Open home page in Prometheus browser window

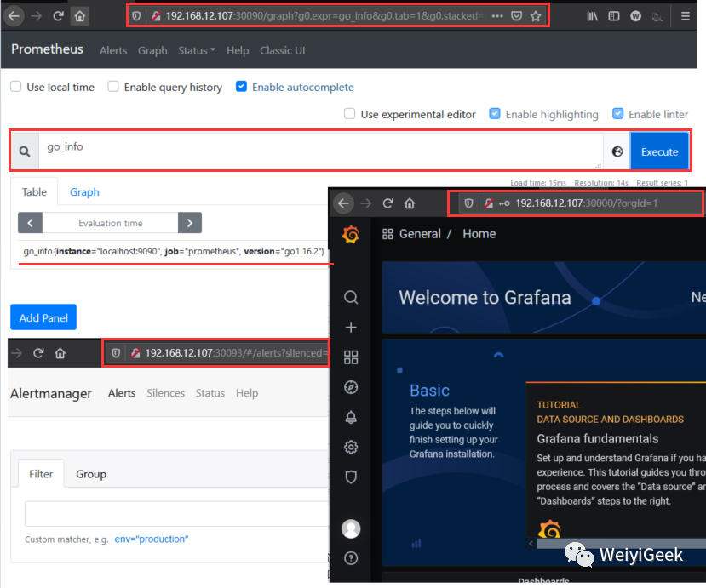click(80, 16)
